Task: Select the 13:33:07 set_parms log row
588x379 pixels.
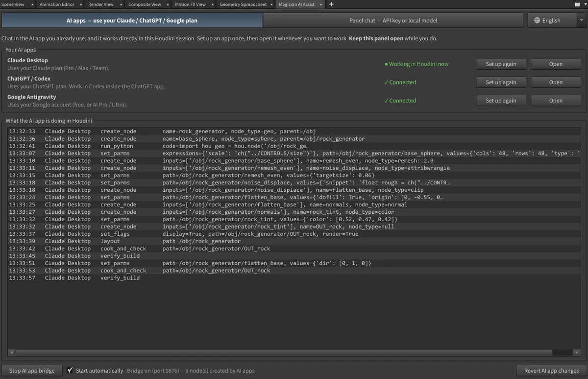Action: pyautogui.click(x=294, y=153)
